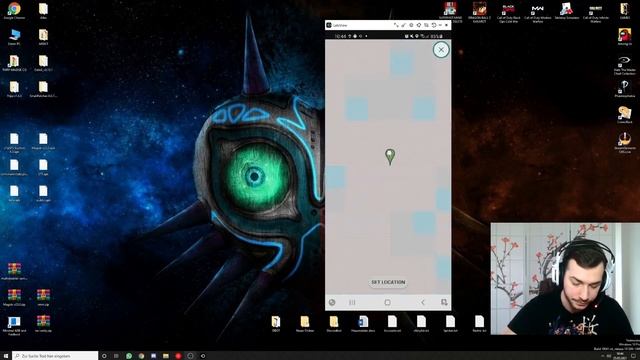Open File Explorer from the taskbar
The width and height of the screenshot is (640, 360).
pos(166,356)
